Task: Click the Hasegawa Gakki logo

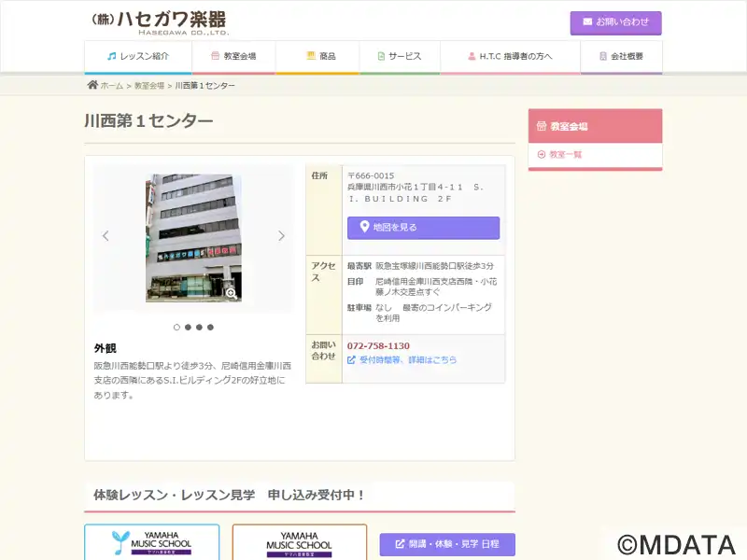Action: click(x=159, y=21)
